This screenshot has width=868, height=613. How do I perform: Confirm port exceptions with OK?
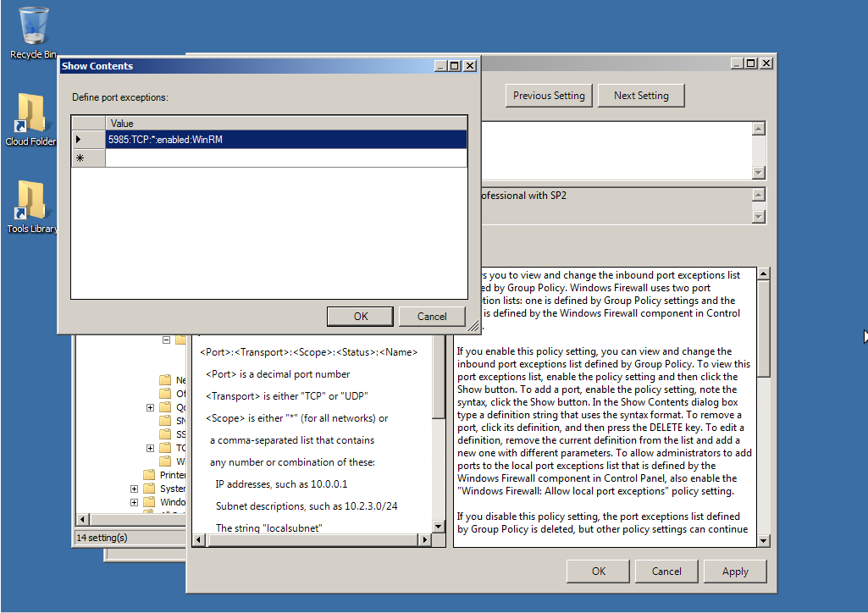pyautogui.click(x=359, y=316)
